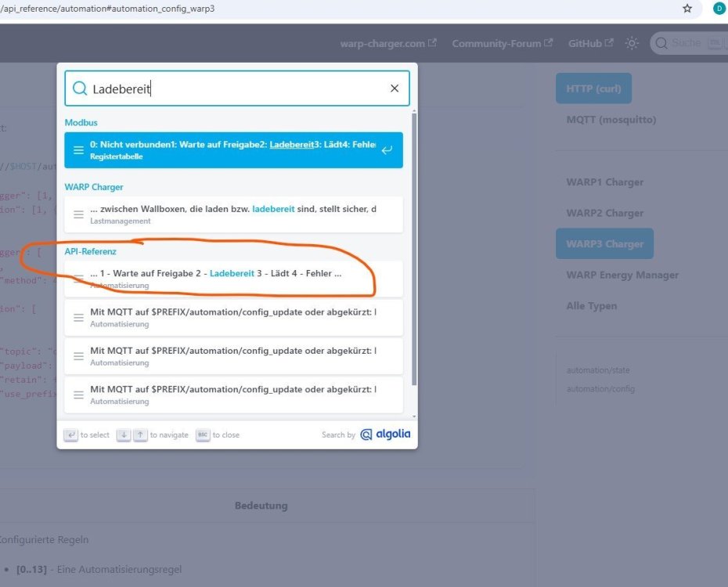Click into the Ladebereit search input
728x587 pixels.
tap(235, 88)
